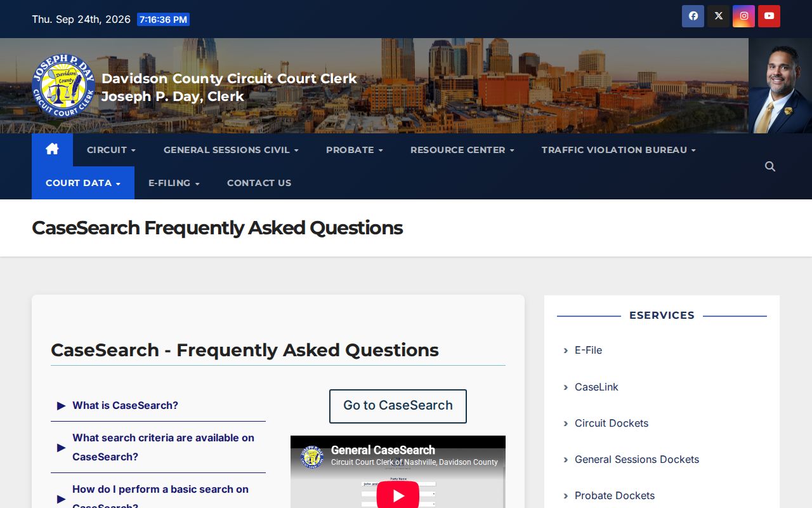
Task: Expand the 'What is CaseSearch?' question
Action: coord(158,405)
